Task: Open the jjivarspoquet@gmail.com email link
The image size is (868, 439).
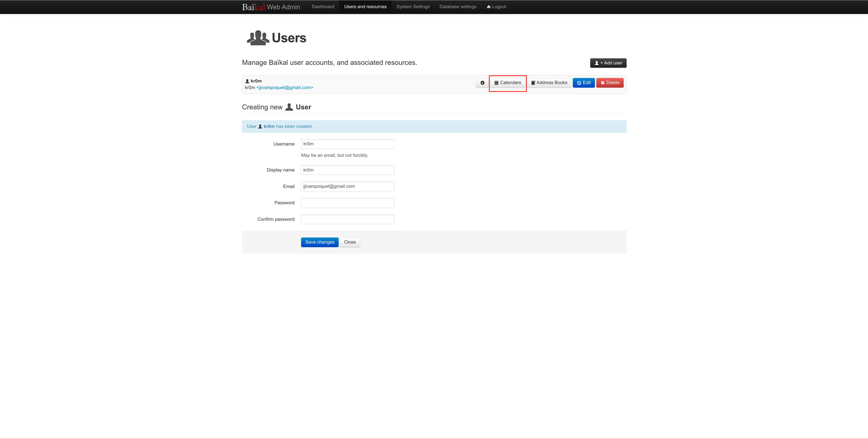Action: [x=284, y=87]
